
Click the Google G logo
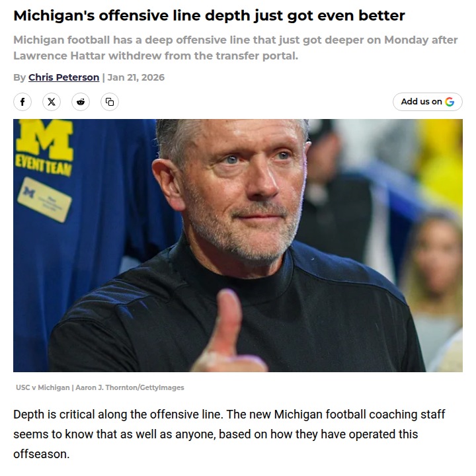[x=450, y=102]
